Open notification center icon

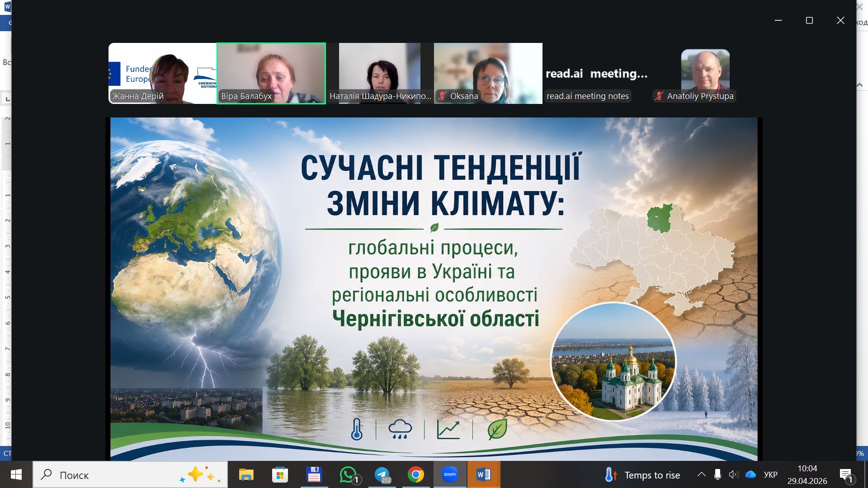(x=845, y=474)
